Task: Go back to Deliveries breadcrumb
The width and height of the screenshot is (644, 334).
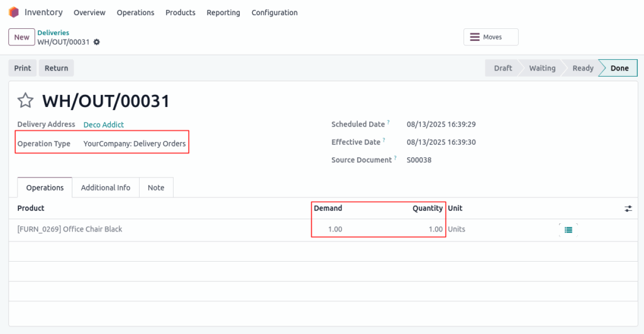Action: [53, 33]
